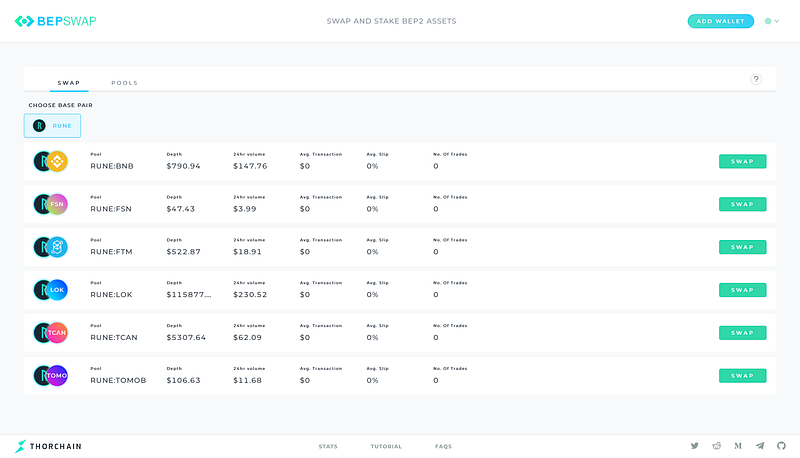Swap on the RUNE:BNB pool
This screenshot has height=458, width=800.
coord(742,161)
